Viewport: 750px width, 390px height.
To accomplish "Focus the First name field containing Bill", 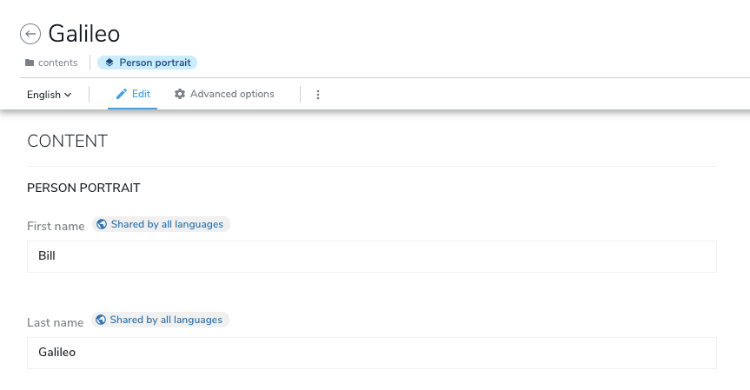I will pyautogui.click(x=372, y=256).
